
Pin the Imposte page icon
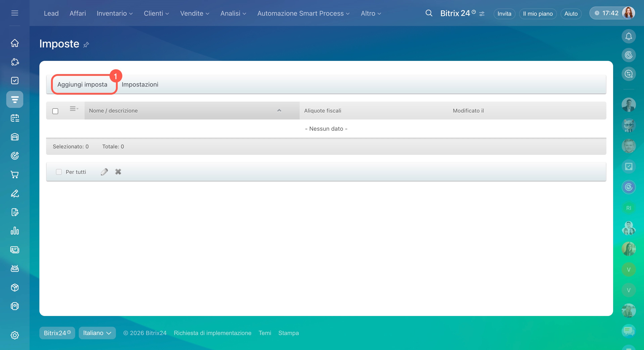tap(86, 45)
